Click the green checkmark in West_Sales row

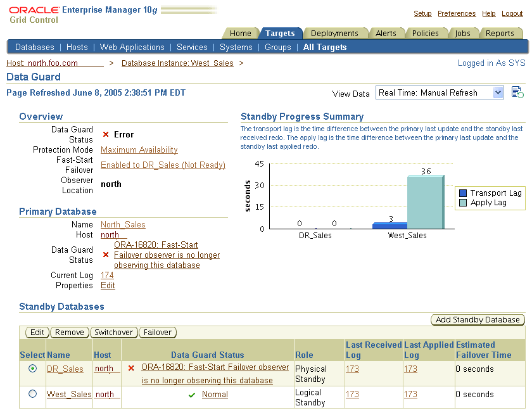pyautogui.click(x=192, y=395)
